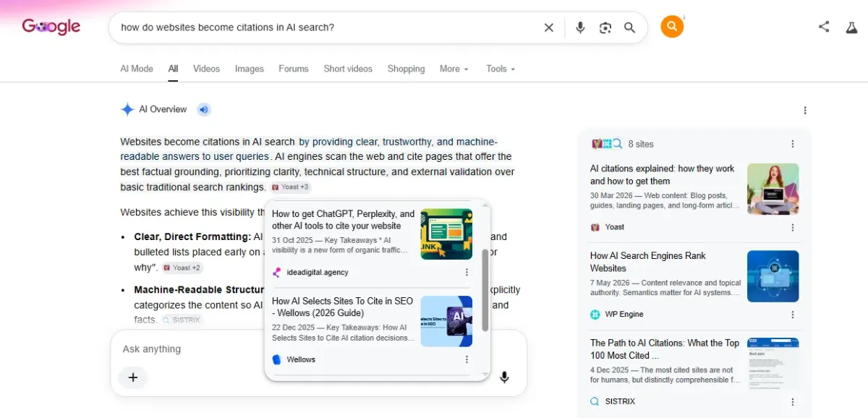
Task: Switch to Short videos tab
Action: [348, 69]
